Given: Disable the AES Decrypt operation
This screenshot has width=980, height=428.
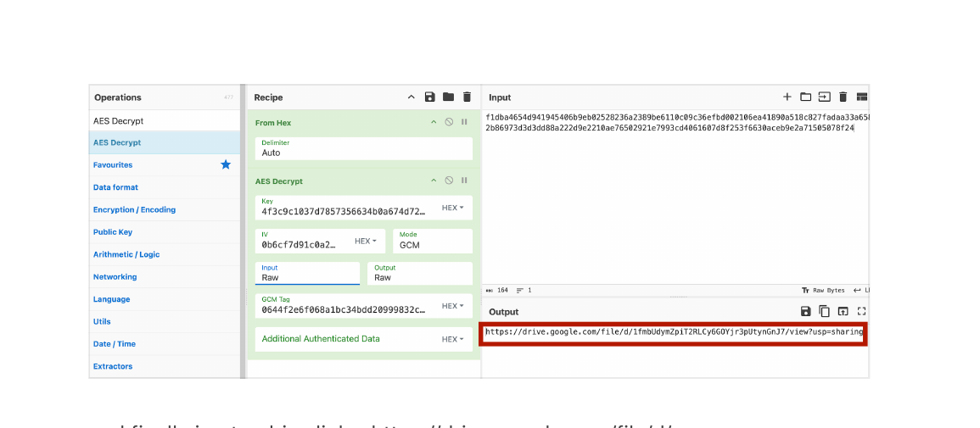Looking at the screenshot, I should tap(449, 181).
